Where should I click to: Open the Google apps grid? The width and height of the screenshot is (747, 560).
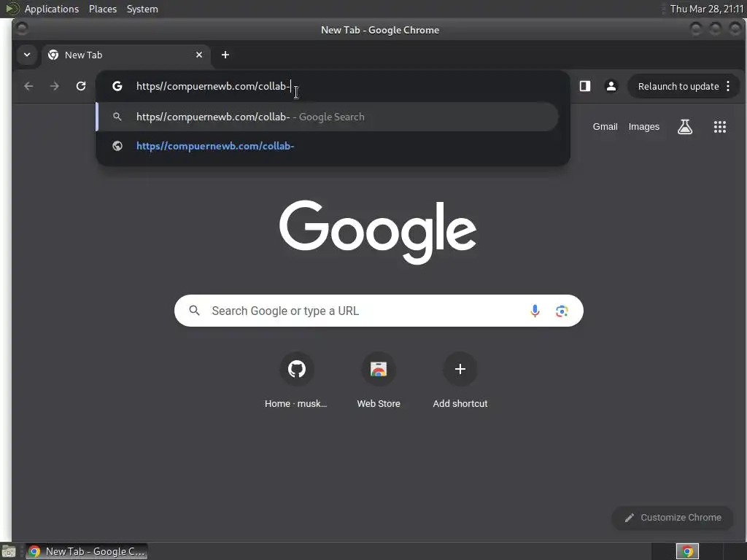[x=720, y=127]
